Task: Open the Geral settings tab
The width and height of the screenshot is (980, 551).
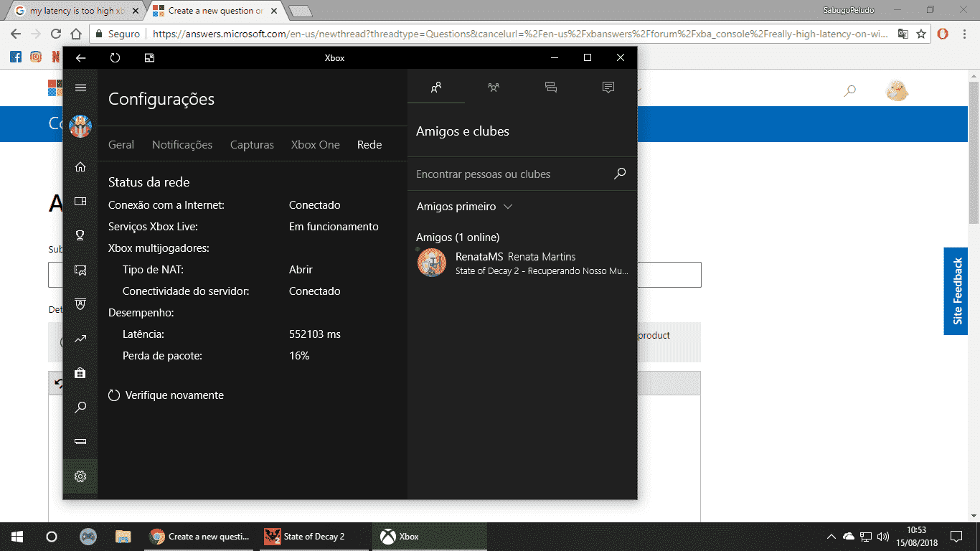Action: [121, 145]
